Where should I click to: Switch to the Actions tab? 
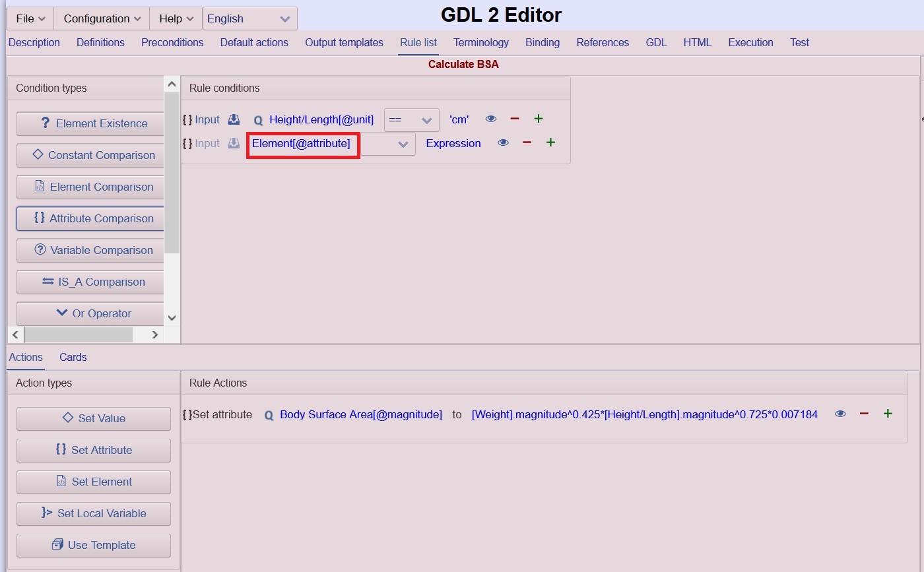pos(26,357)
